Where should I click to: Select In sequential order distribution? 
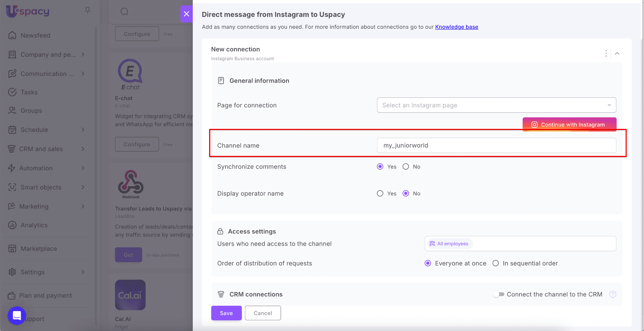click(496, 263)
